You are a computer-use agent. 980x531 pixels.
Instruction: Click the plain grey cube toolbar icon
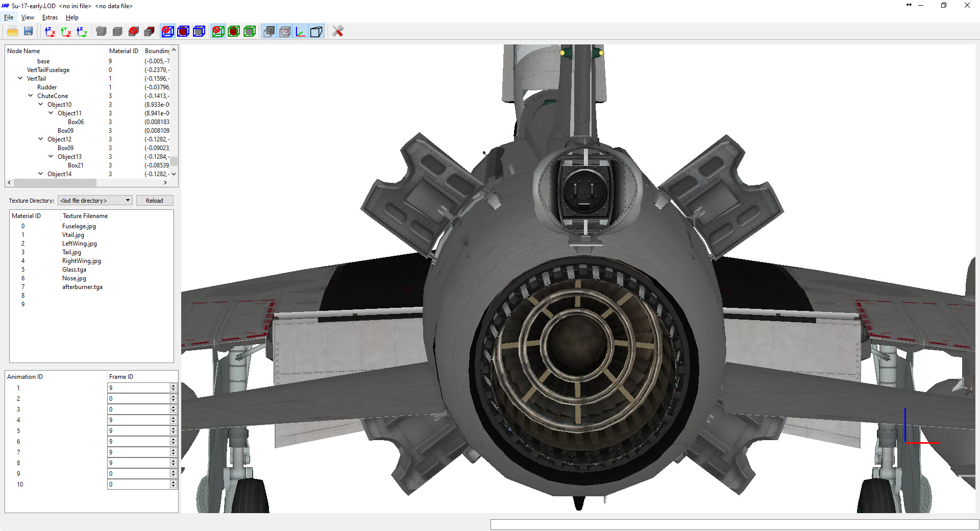tap(117, 32)
